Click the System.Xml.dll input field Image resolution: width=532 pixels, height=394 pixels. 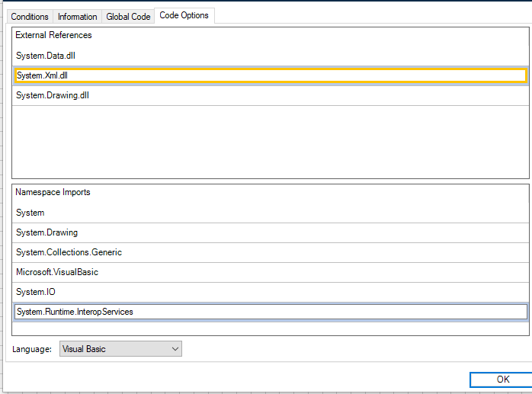pyautogui.click(x=270, y=75)
